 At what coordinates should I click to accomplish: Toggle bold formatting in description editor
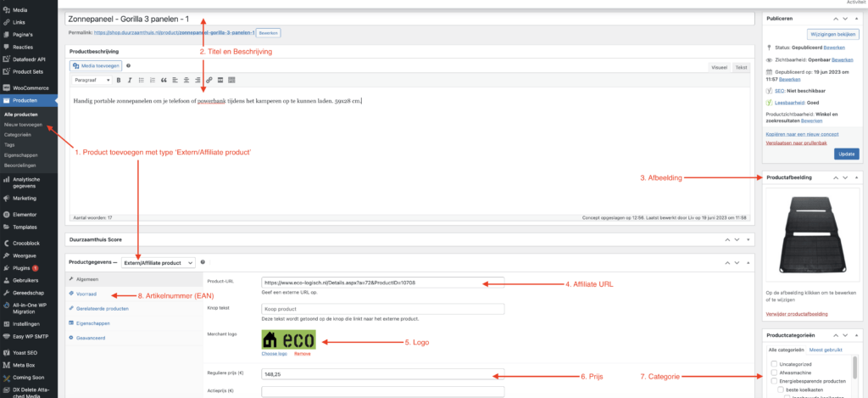pos(118,81)
